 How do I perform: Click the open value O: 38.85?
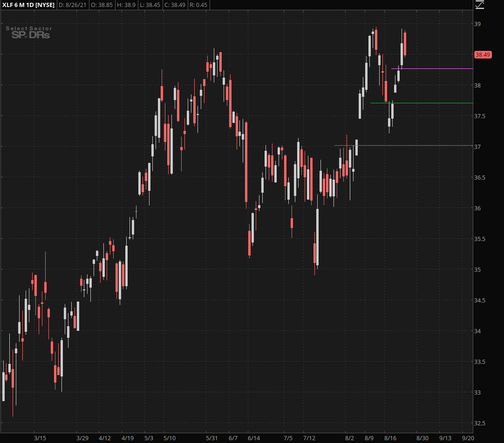[x=102, y=5]
